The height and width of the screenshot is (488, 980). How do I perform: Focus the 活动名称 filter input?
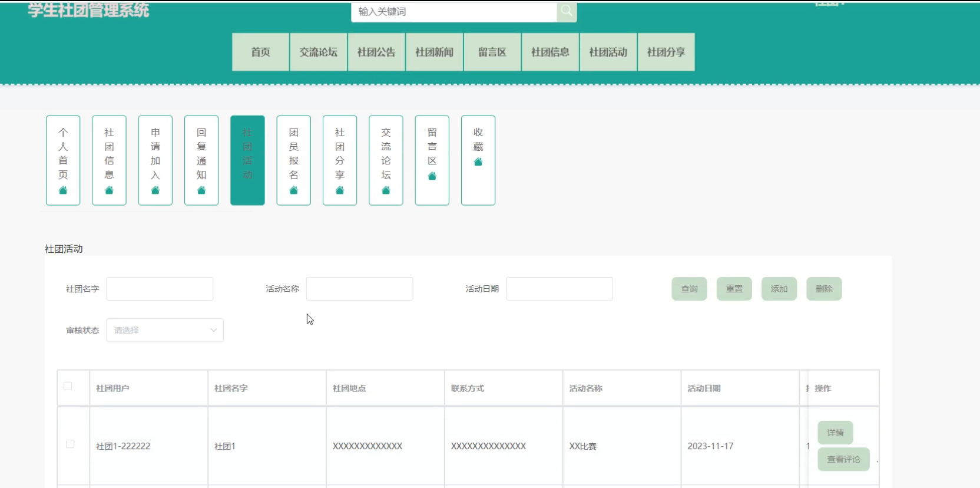[359, 289]
